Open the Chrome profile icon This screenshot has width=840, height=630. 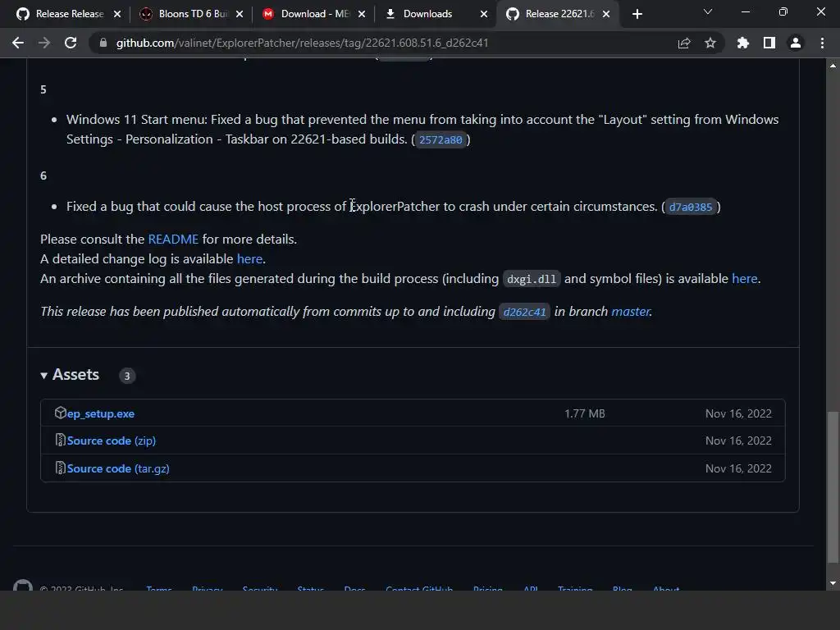pyautogui.click(x=796, y=43)
